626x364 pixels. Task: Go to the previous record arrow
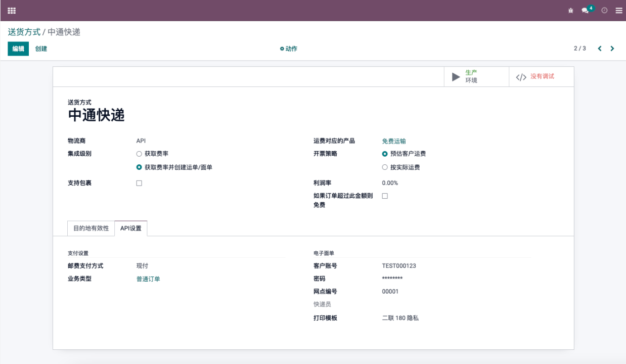coord(600,49)
